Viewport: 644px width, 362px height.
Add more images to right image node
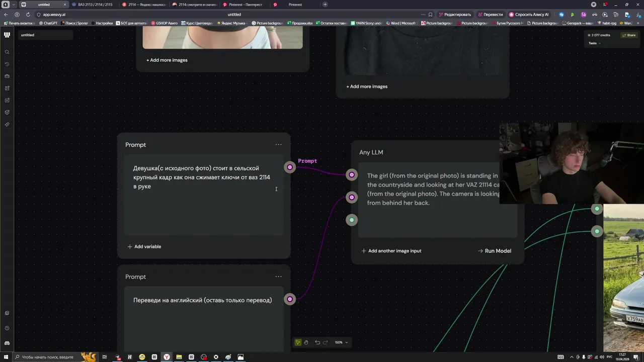(367, 86)
